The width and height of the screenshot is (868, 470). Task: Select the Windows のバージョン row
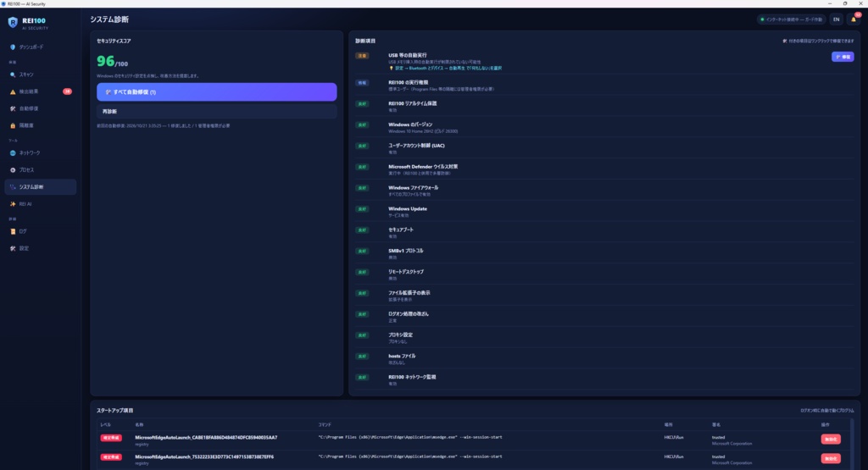(604, 127)
